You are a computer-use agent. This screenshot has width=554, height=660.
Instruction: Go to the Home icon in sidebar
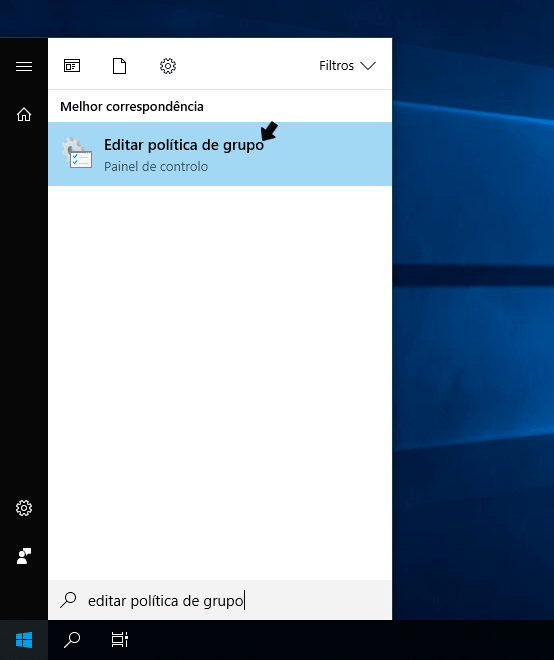[x=24, y=114]
